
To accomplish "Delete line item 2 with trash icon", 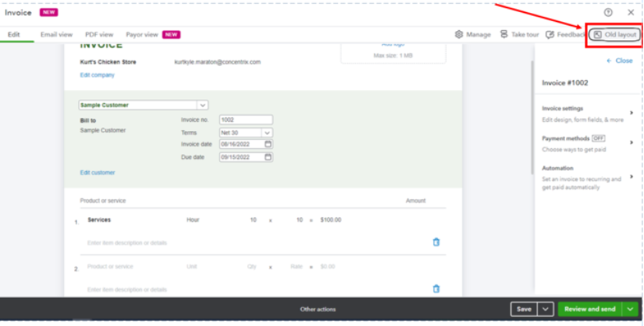I will (x=436, y=289).
